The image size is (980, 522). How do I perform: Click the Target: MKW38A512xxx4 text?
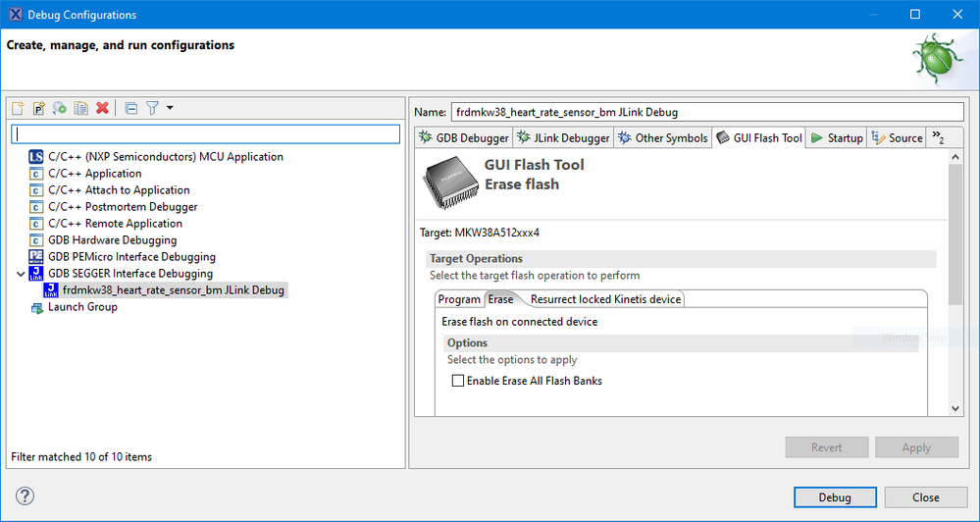click(x=480, y=234)
